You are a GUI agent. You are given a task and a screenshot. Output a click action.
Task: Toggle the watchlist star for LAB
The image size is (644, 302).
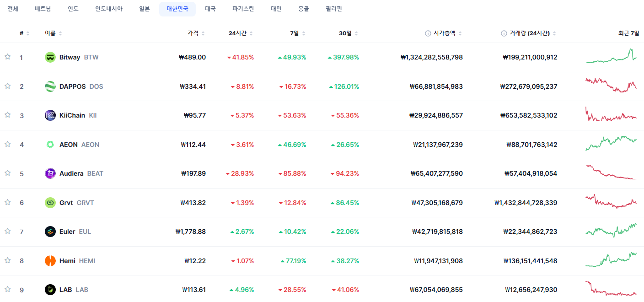[x=7, y=289]
